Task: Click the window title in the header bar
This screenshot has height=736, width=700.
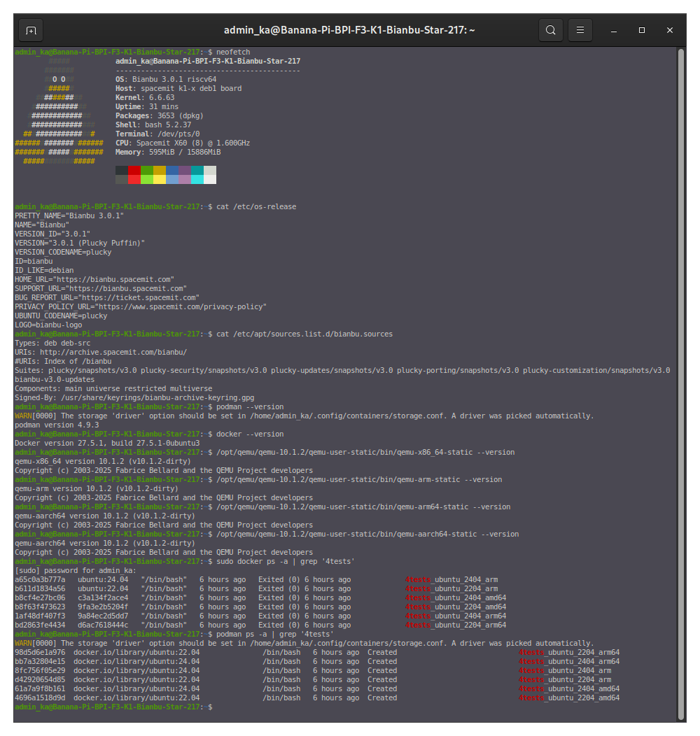Action: click(x=349, y=30)
